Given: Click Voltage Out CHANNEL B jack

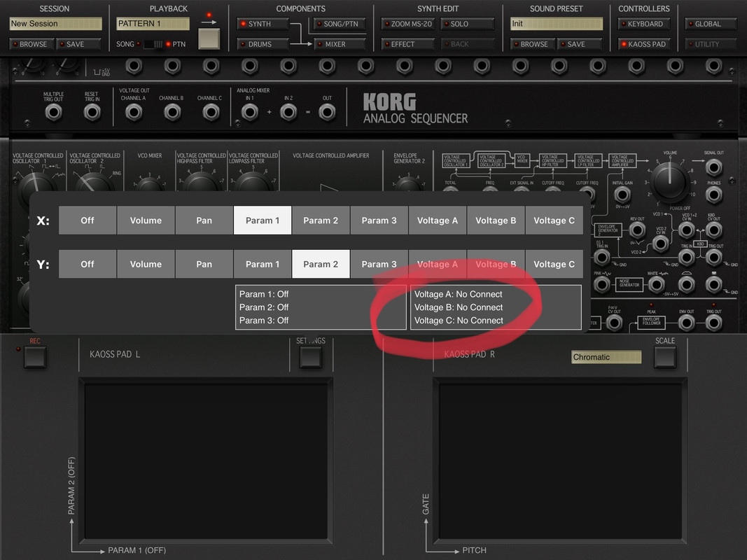Looking at the screenshot, I should point(172,113).
